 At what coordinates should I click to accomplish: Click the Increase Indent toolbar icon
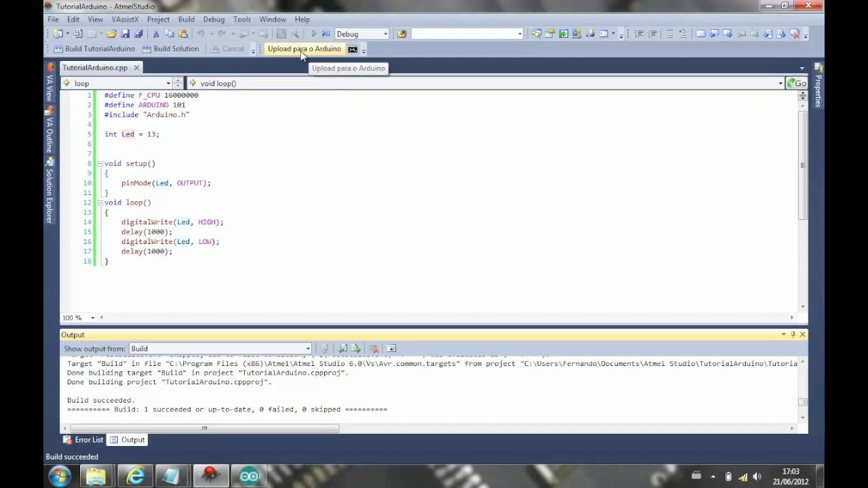pyautogui.click(x=652, y=33)
